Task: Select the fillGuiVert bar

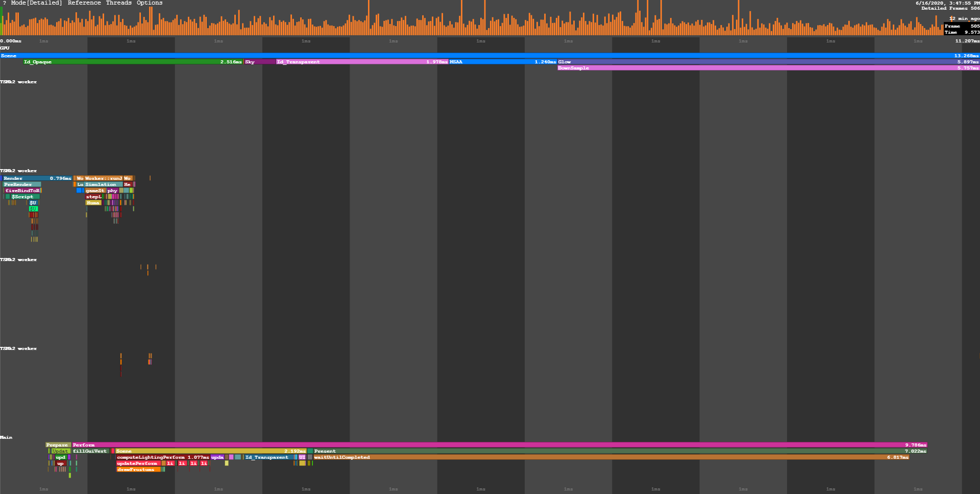Action: click(x=90, y=451)
